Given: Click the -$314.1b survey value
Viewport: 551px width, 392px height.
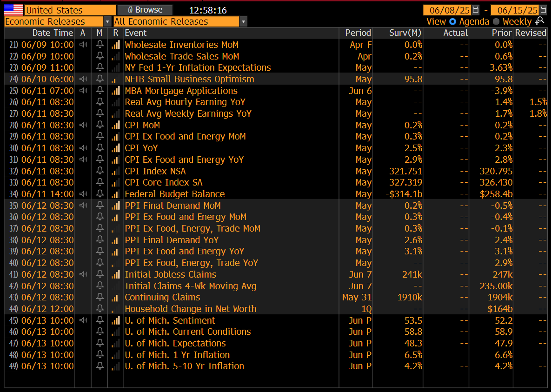Looking at the screenshot, I should click(404, 194).
